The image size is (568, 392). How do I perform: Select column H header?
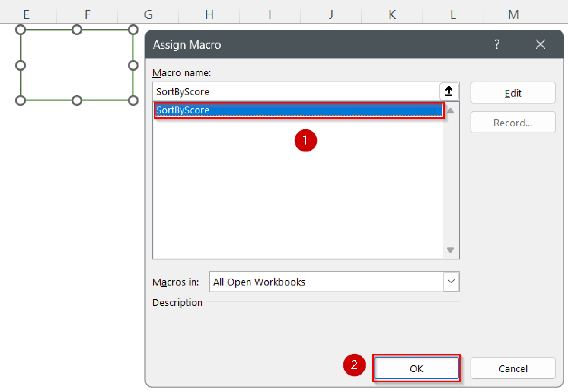click(209, 14)
